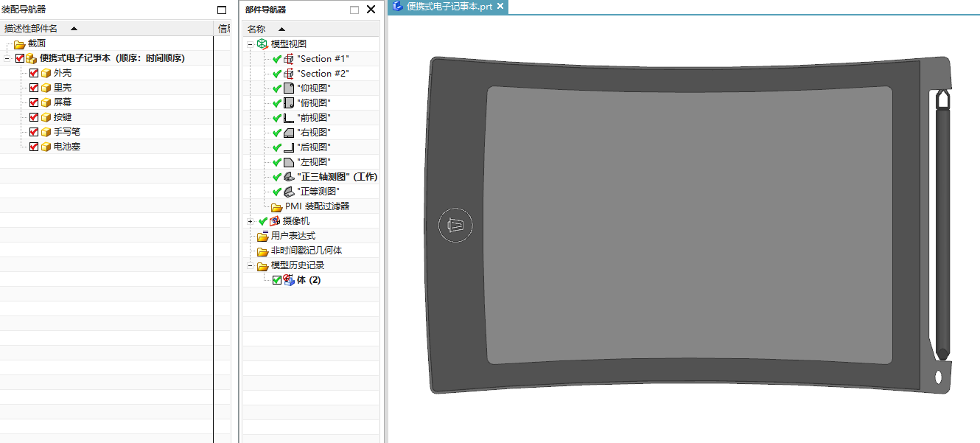980x443 pixels.
Task: Click the 摄像机 camera icon
Action: 276,221
